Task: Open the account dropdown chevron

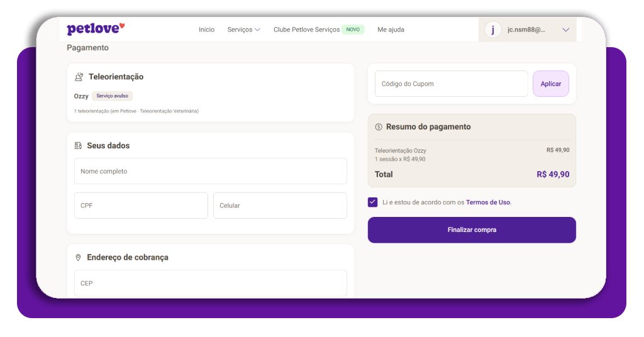Action: pyautogui.click(x=565, y=30)
